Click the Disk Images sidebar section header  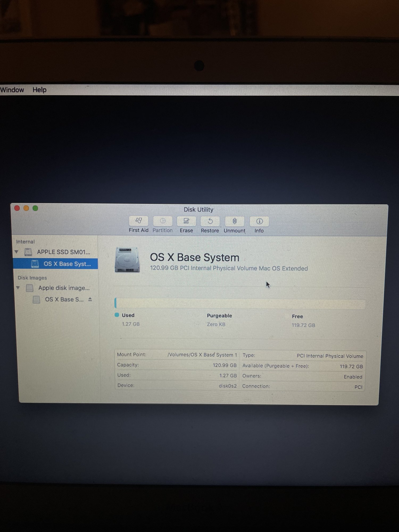32,278
